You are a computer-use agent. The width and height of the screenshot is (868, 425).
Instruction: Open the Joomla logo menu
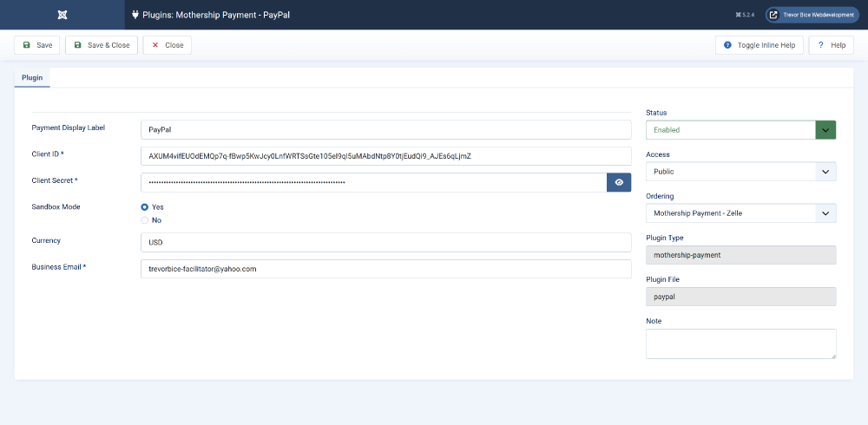pos(62,15)
